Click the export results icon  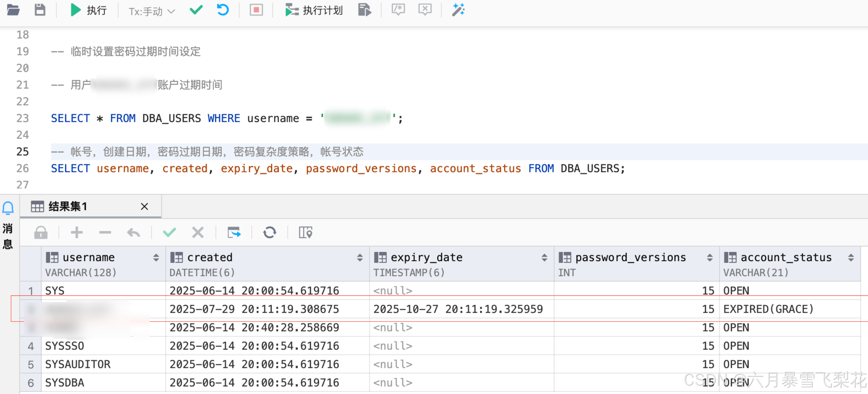234,233
